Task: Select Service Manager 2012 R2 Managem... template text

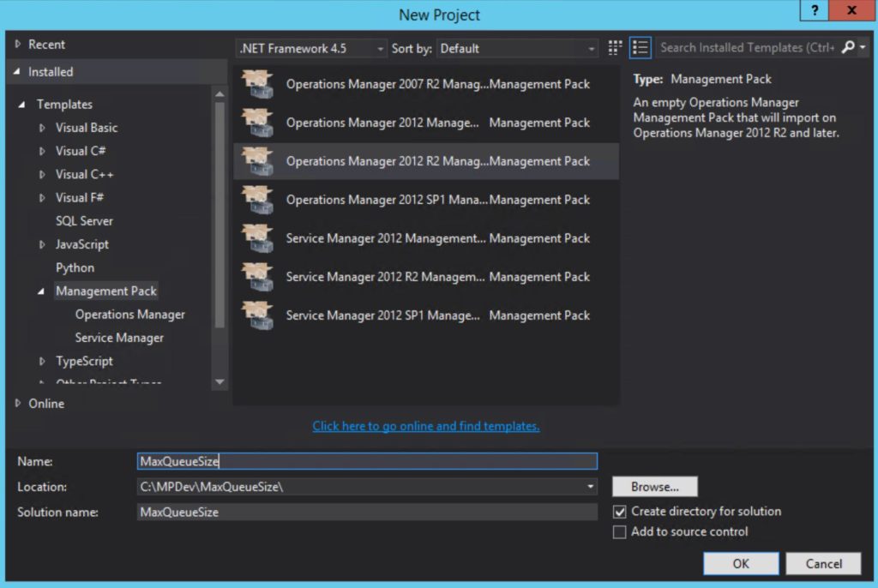Action: (x=385, y=277)
